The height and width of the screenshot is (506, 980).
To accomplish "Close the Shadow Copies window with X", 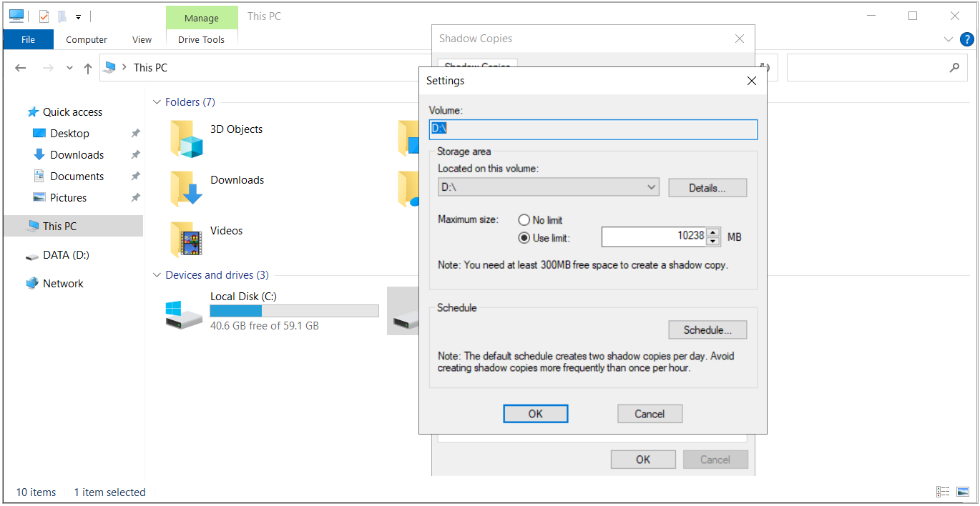I will (x=740, y=39).
